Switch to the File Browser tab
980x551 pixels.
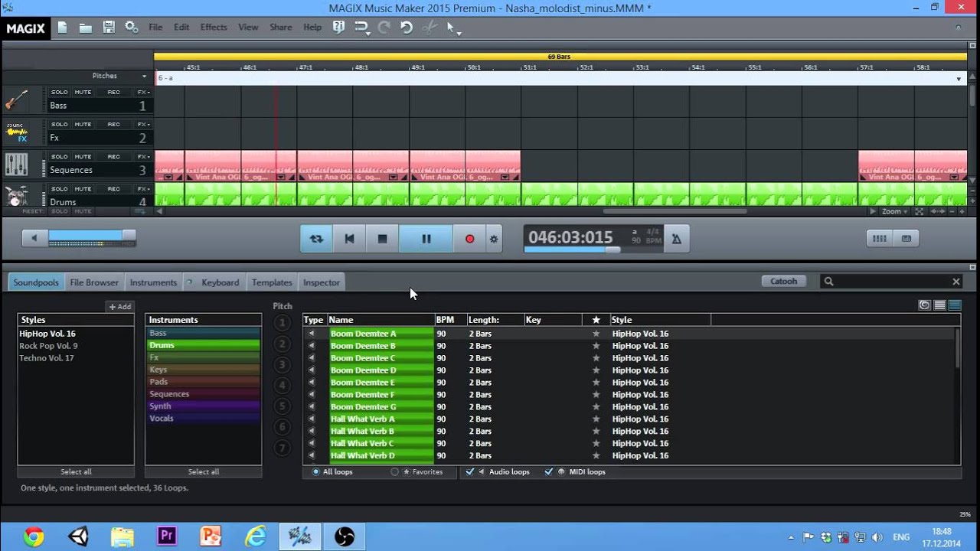[x=94, y=282]
